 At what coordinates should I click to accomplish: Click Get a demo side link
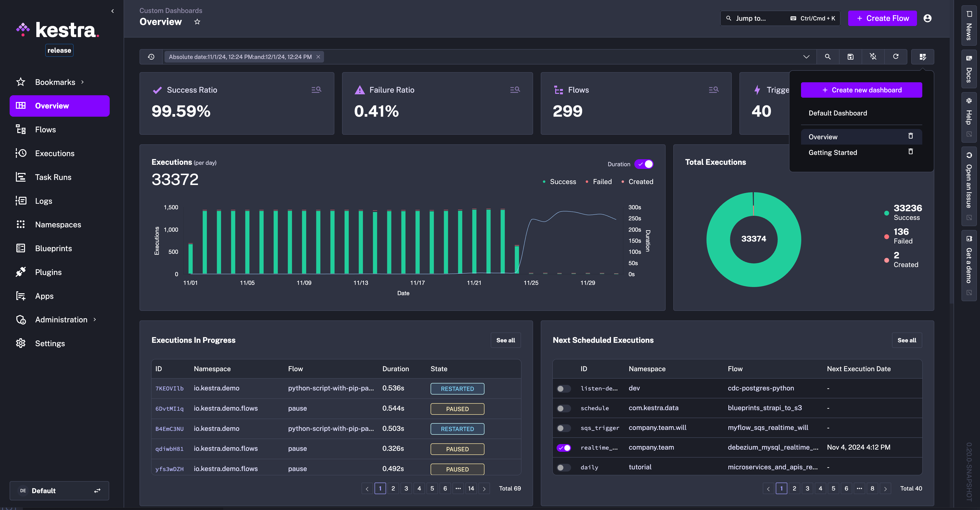point(969,265)
